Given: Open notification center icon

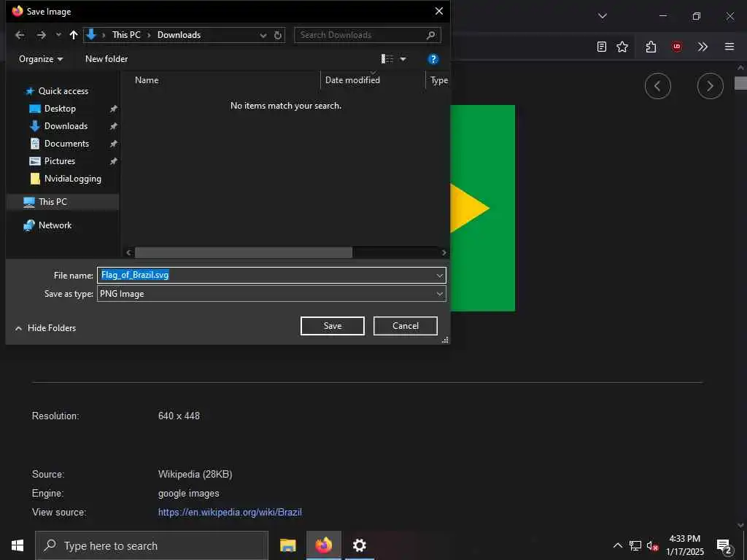Looking at the screenshot, I should (x=724, y=545).
